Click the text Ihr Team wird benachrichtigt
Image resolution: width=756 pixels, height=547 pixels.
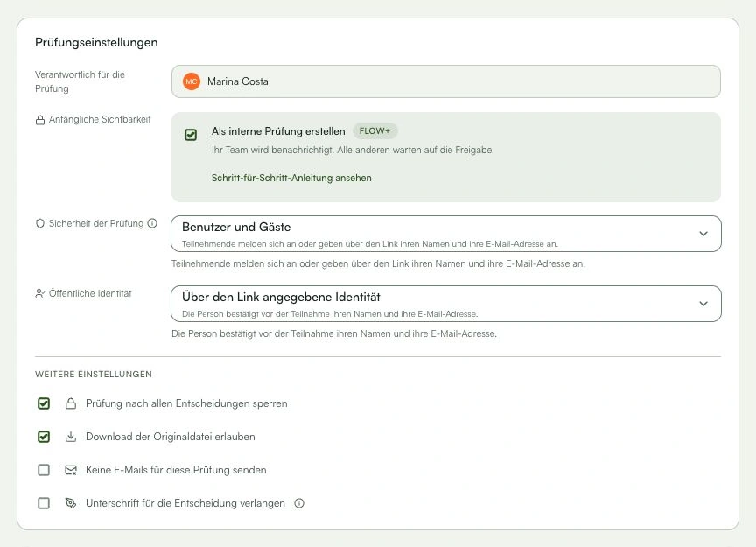click(x=272, y=150)
